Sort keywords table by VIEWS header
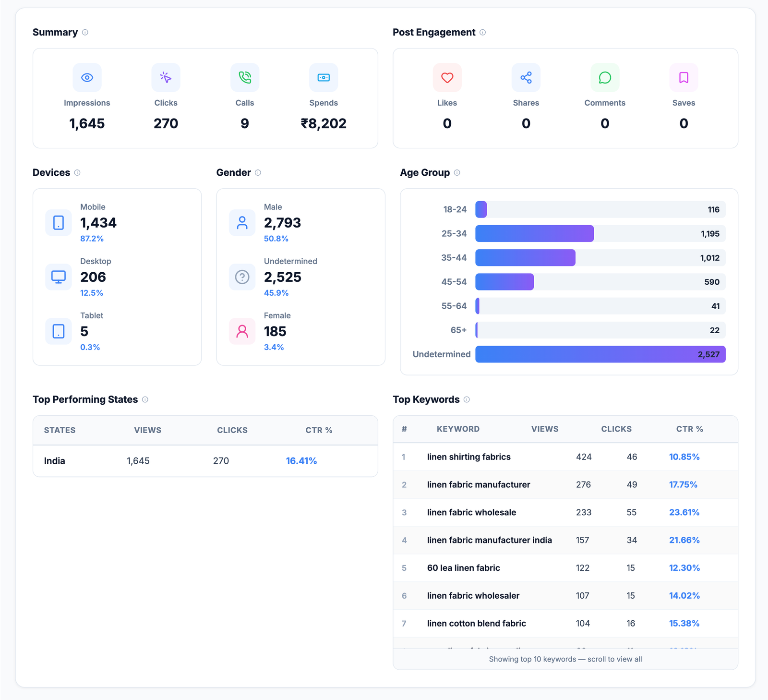768x700 pixels. point(545,429)
